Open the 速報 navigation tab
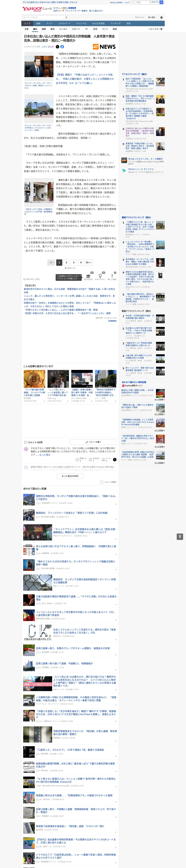Screen dimensions: 186x868 [38, 24]
